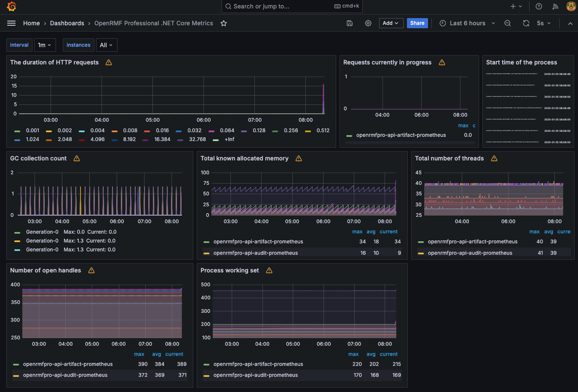Zoom out the time range
The image size is (578, 392).
[508, 23]
